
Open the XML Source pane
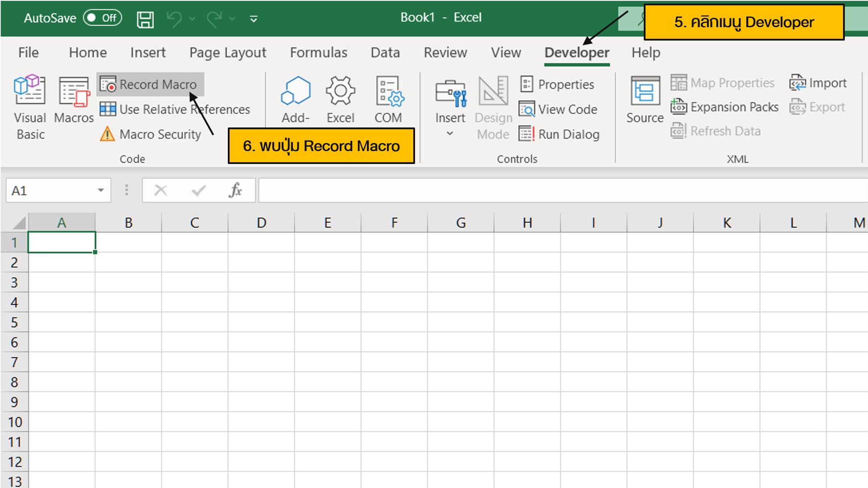click(x=645, y=101)
